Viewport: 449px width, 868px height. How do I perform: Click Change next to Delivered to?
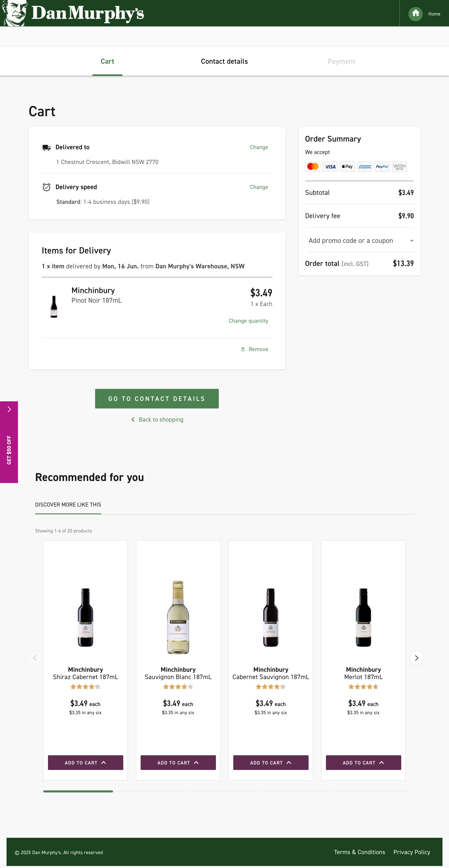click(x=259, y=147)
